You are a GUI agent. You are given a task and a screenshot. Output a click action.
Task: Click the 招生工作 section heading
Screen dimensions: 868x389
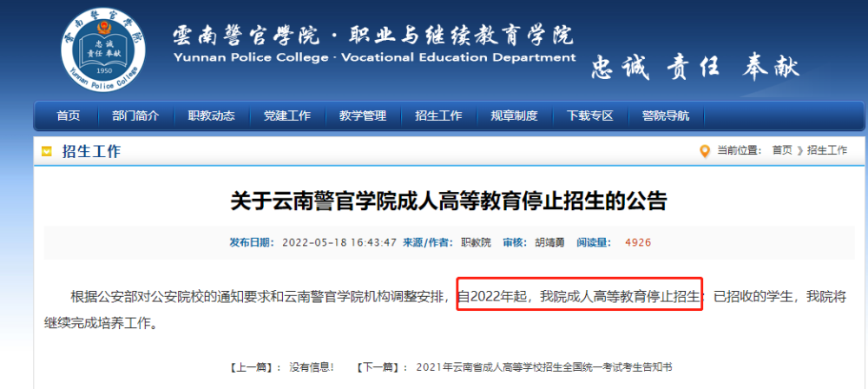point(91,151)
